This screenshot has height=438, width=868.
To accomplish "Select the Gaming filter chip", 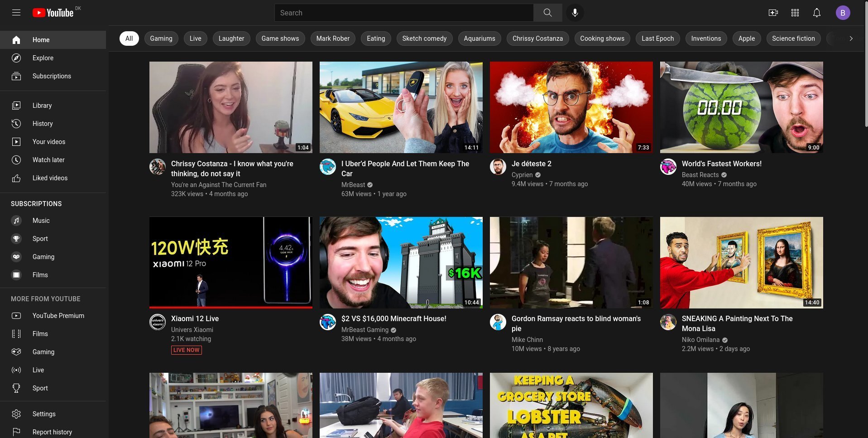I will click(x=161, y=39).
